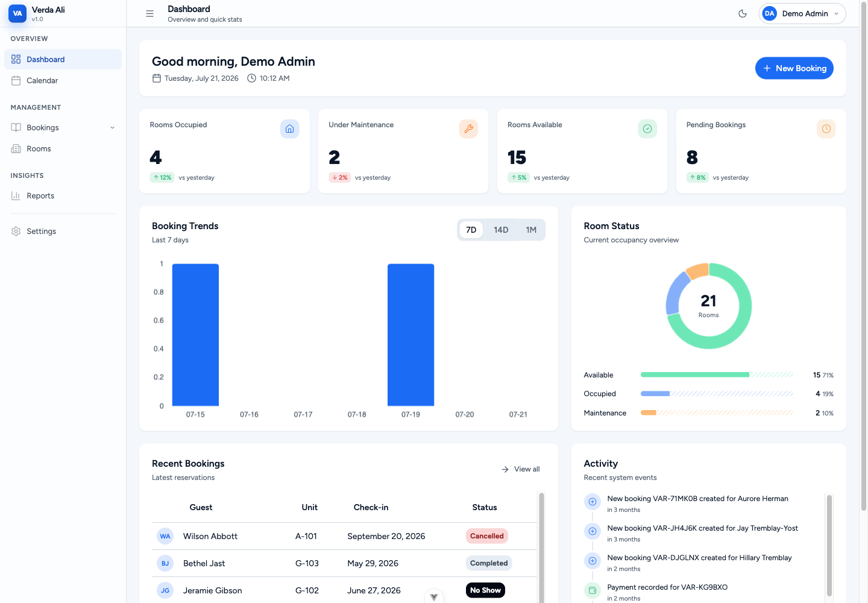Click the 07-15 bar in Booking Trends
Image resolution: width=868 pixels, height=603 pixels.
(x=195, y=335)
